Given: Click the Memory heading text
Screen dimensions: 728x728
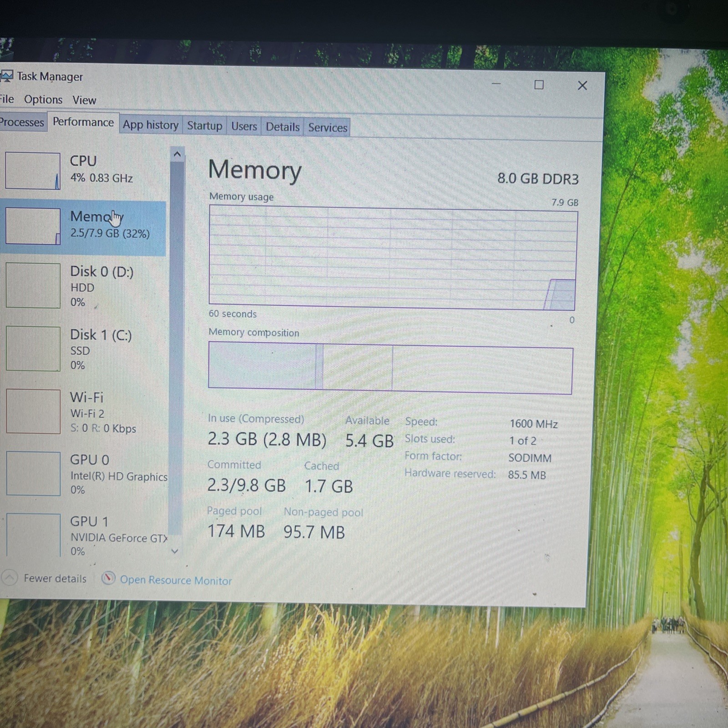Looking at the screenshot, I should [255, 170].
